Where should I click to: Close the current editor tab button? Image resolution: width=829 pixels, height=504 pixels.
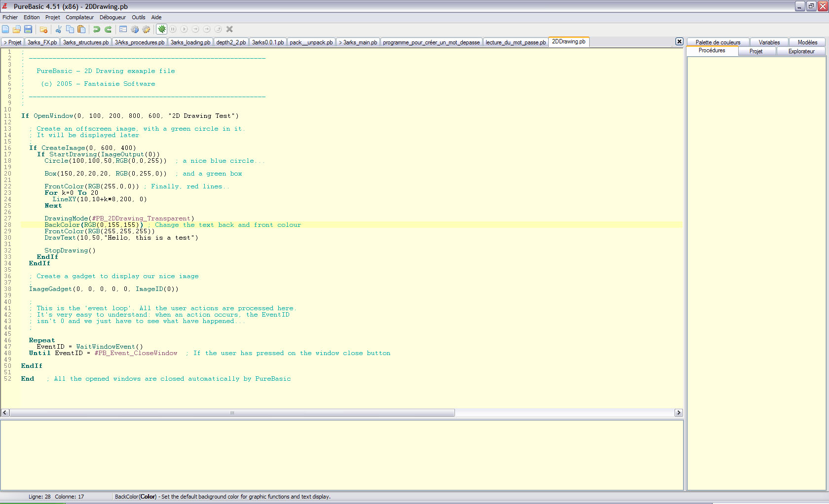(x=679, y=41)
